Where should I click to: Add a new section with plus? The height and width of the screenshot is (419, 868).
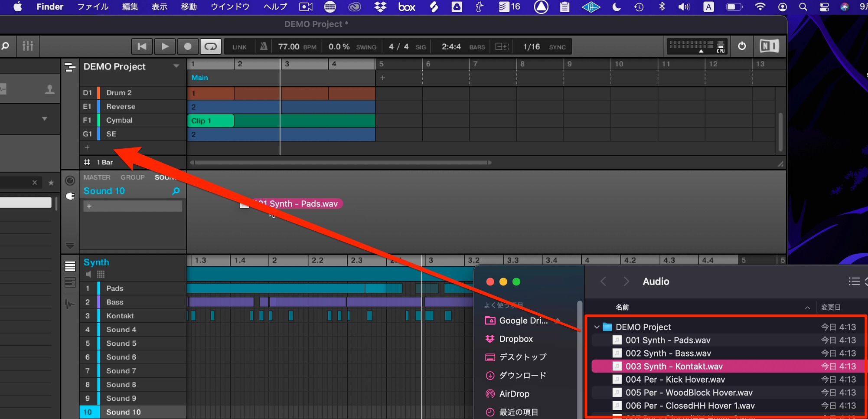pos(382,78)
